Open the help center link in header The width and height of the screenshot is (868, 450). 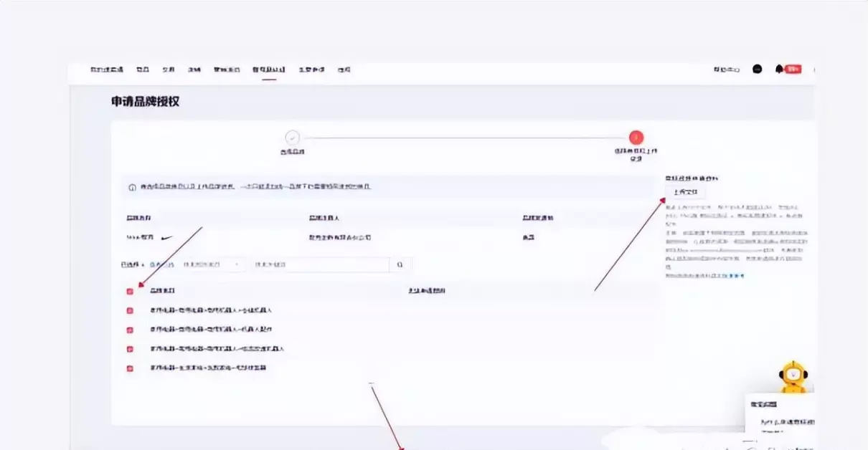click(726, 70)
